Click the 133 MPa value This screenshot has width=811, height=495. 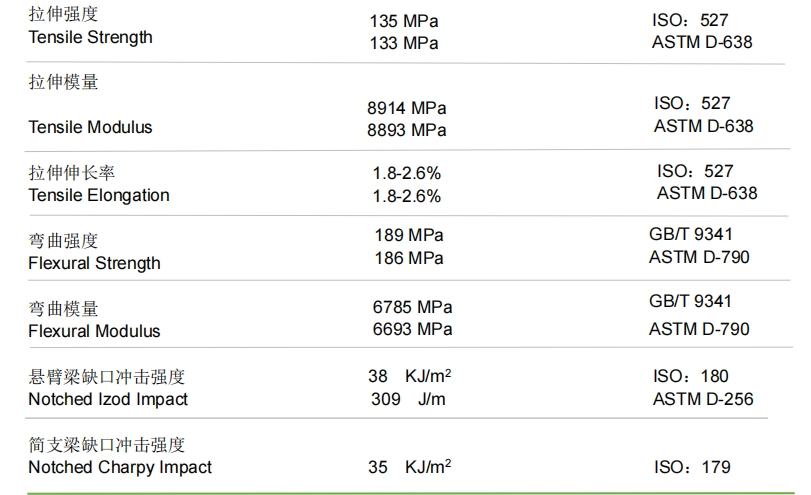click(404, 43)
